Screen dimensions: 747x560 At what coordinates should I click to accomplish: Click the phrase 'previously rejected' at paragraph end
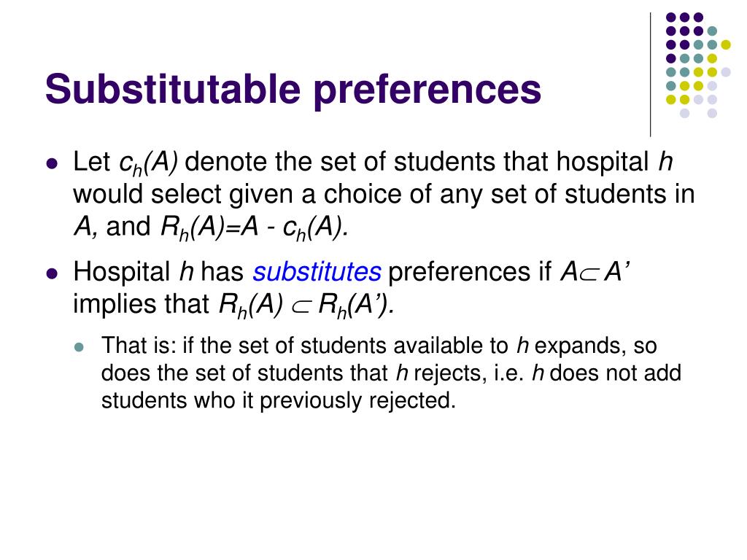point(357,400)
